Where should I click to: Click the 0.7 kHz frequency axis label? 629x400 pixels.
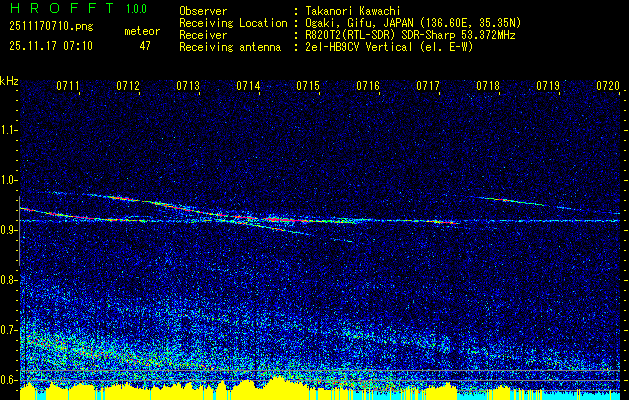(8, 330)
